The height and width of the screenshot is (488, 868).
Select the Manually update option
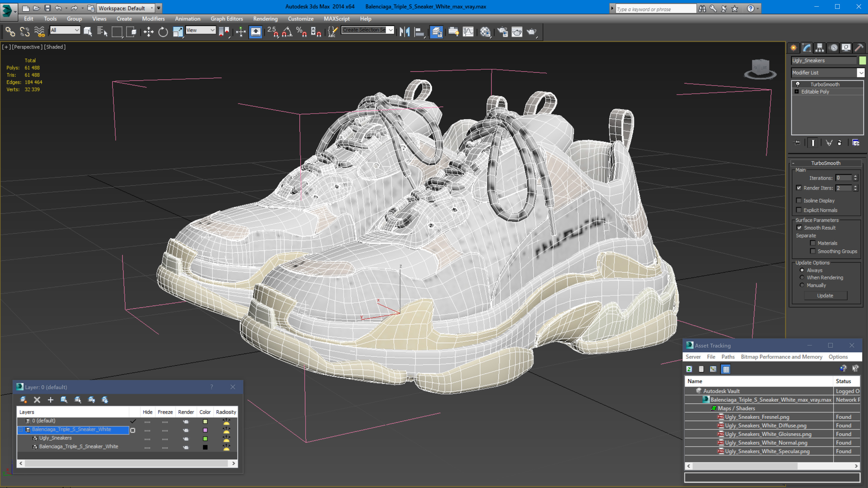pos(802,285)
